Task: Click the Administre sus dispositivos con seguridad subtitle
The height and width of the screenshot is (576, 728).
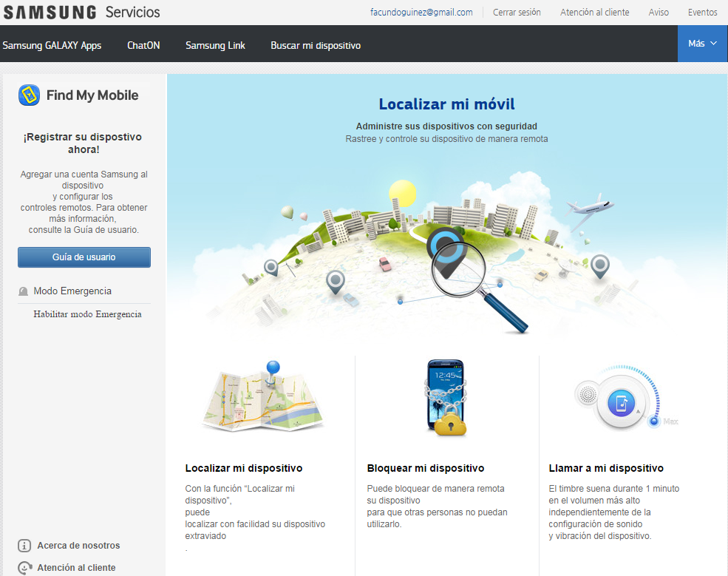Action: 446,126
